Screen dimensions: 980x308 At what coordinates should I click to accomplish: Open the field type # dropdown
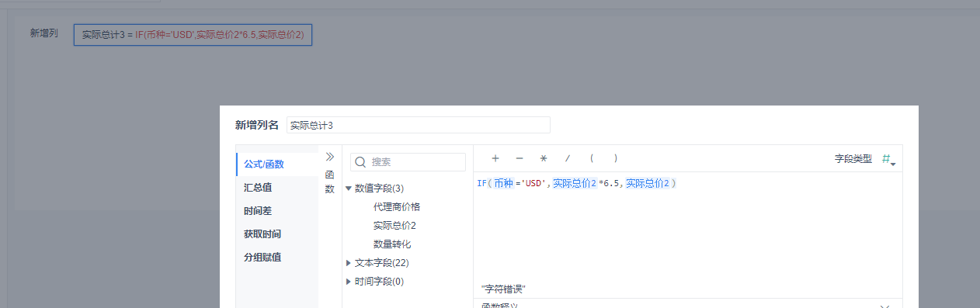[x=888, y=159]
